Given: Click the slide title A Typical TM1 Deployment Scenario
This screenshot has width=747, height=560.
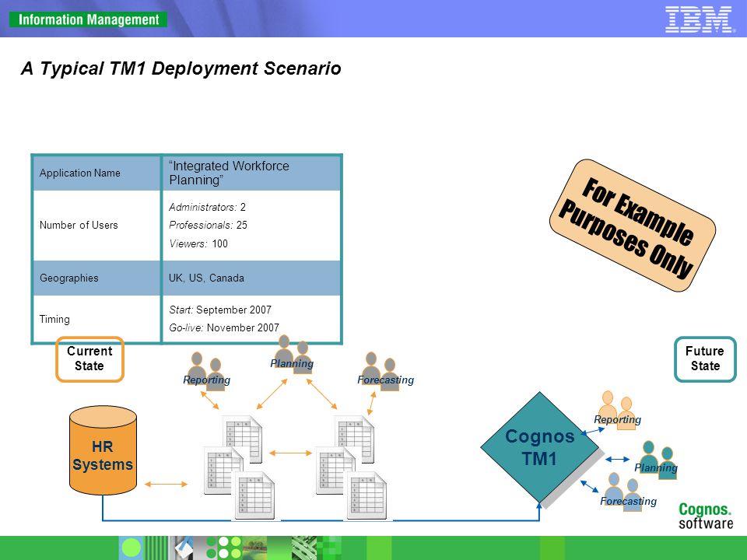Looking at the screenshot, I should tap(181, 68).
